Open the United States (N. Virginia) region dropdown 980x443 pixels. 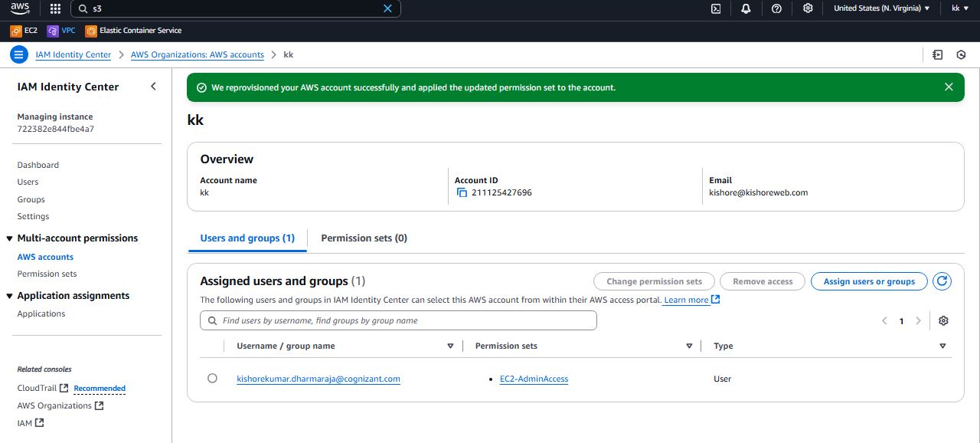click(881, 8)
